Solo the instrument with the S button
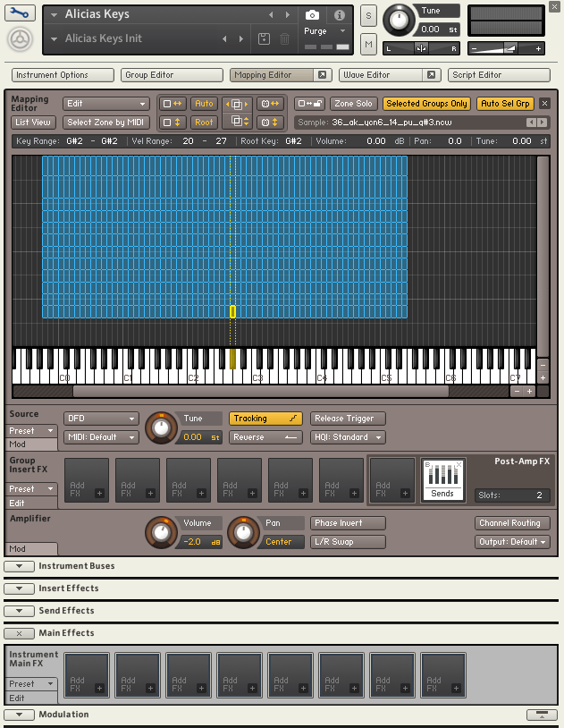This screenshot has width=564, height=728. tap(368, 16)
